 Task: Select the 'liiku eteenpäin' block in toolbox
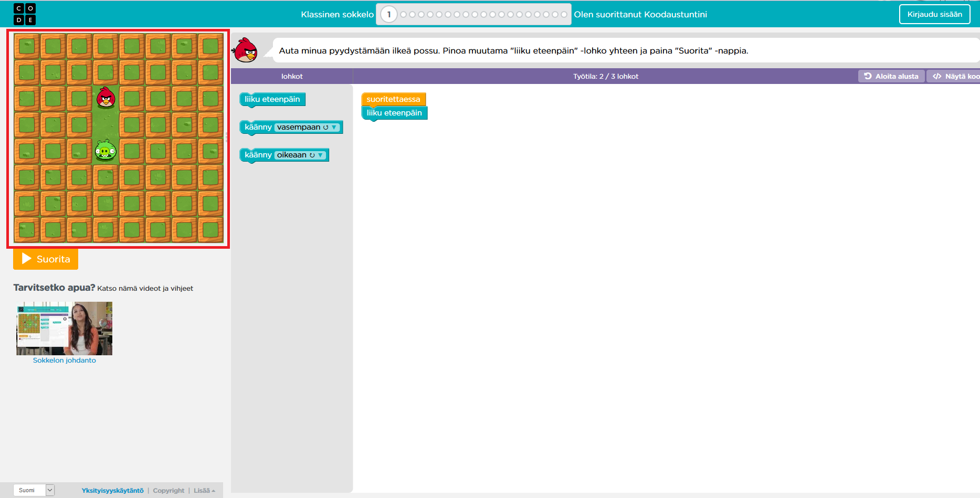point(272,99)
